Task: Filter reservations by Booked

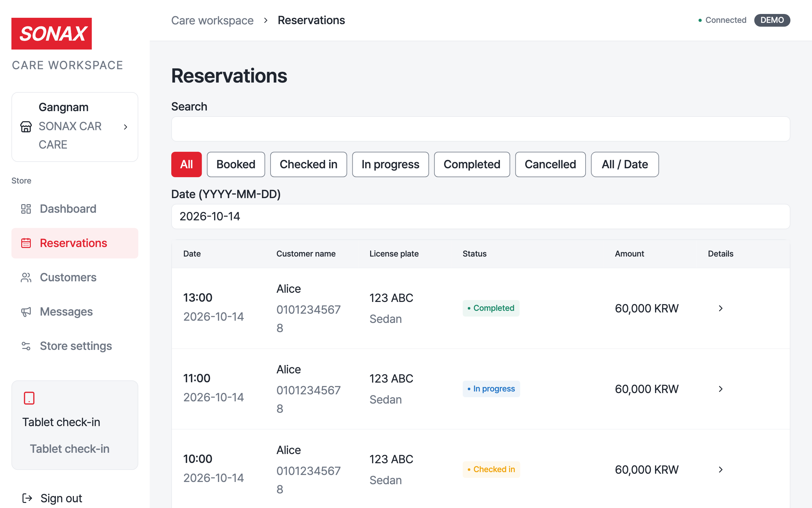Action: point(236,164)
